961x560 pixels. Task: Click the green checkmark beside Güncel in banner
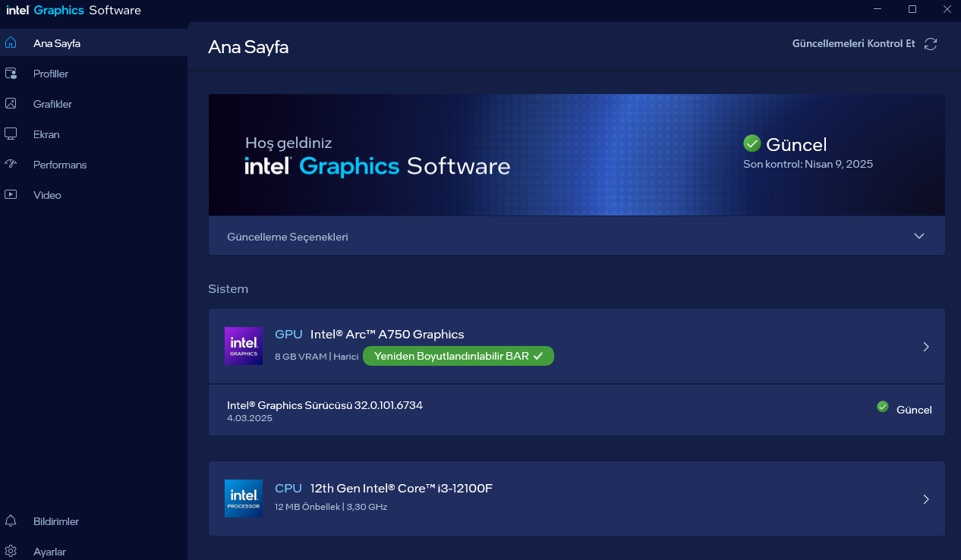click(x=751, y=143)
